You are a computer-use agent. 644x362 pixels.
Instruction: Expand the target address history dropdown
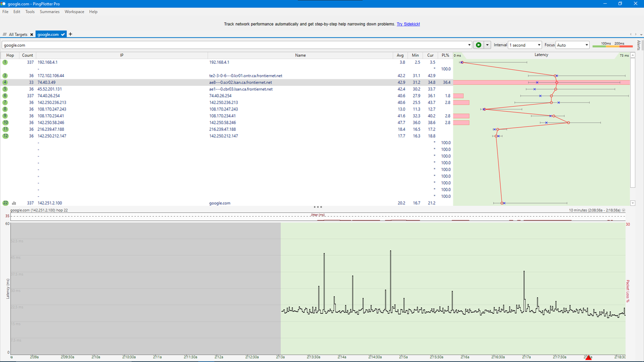pos(470,45)
